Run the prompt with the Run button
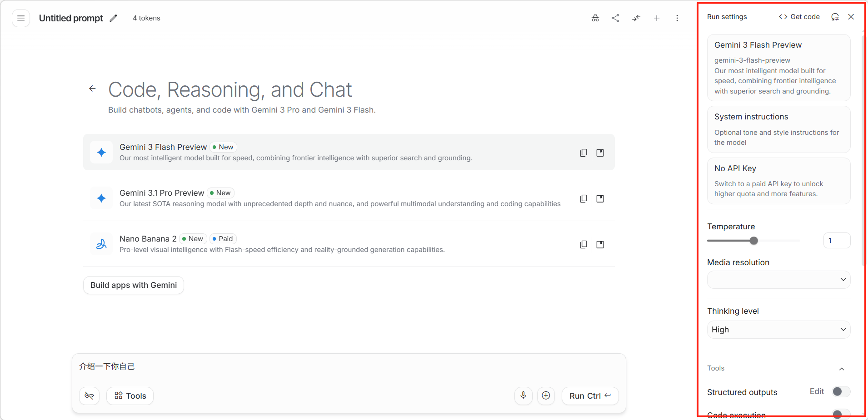 point(590,396)
